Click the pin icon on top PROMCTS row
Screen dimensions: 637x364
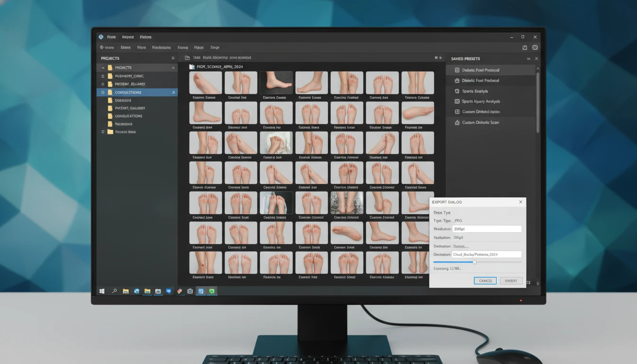click(x=173, y=68)
